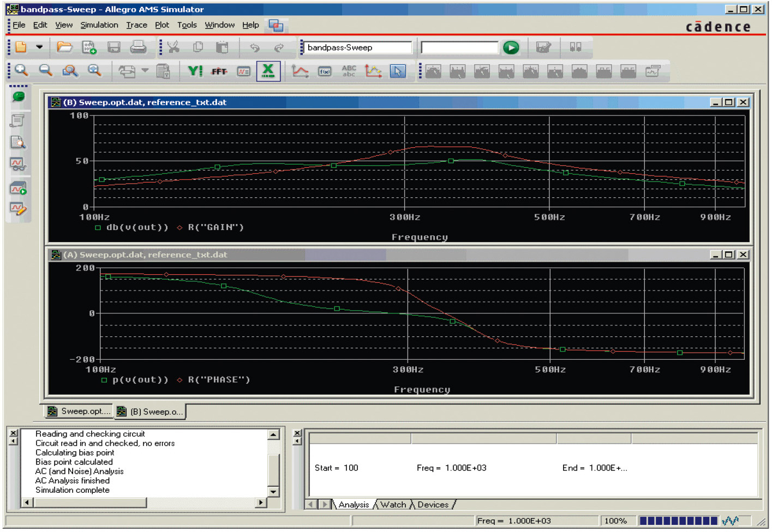Click the Cut scissors icon

(x=173, y=47)
